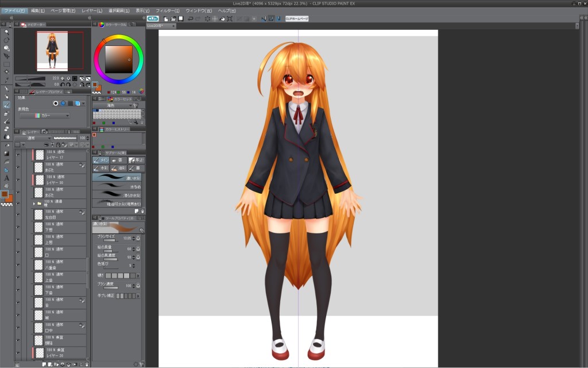This screenshot has height=368, width=588.
Task: Click Navigator zoom in magnifier icon
Action: [69, 78]
